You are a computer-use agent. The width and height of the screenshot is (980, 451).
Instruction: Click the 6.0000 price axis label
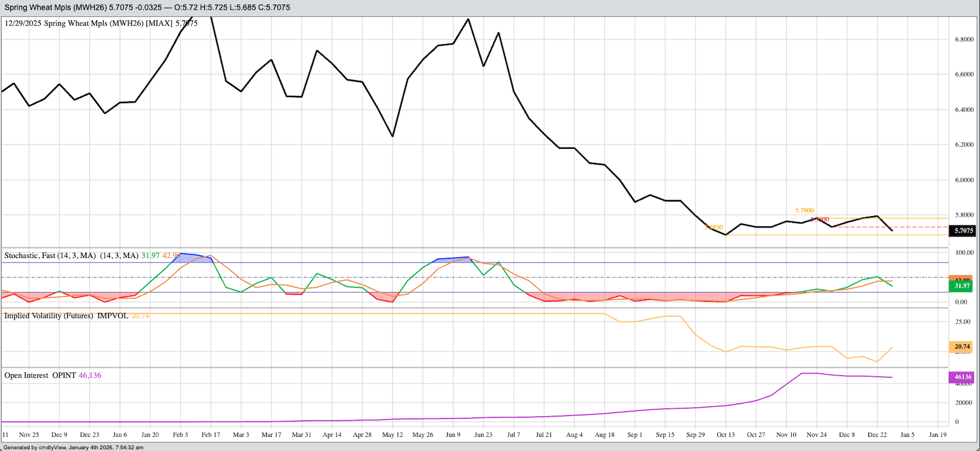(x=964, y=180)
